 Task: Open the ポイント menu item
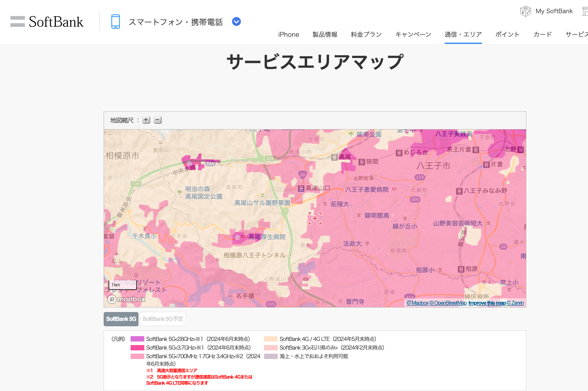pos(507,35)
